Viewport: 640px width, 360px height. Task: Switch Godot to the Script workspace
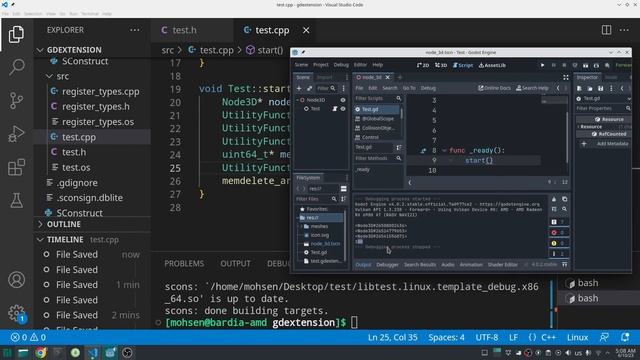coord(463,65)
